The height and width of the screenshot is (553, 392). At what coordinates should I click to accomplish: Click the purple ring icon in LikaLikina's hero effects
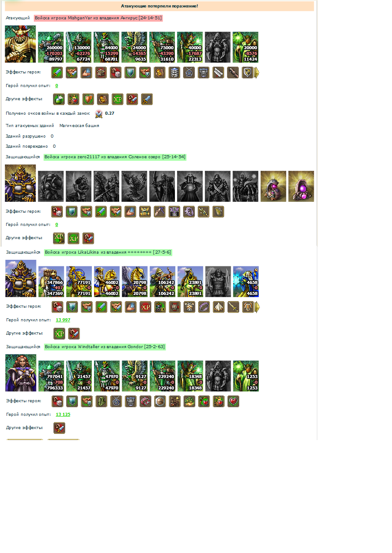point(204,307)
